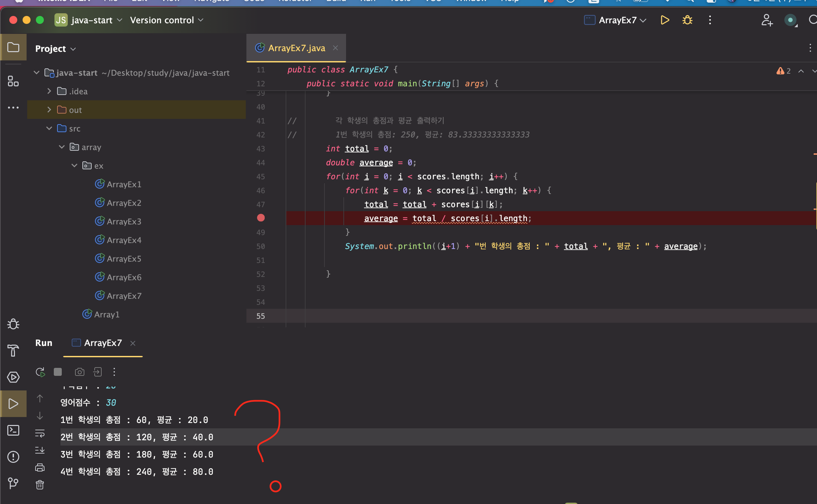This screenshot has height=504, width=817.
Task: Select the ArrayEx7 tab in the Run panel
Action: [103, 343]
